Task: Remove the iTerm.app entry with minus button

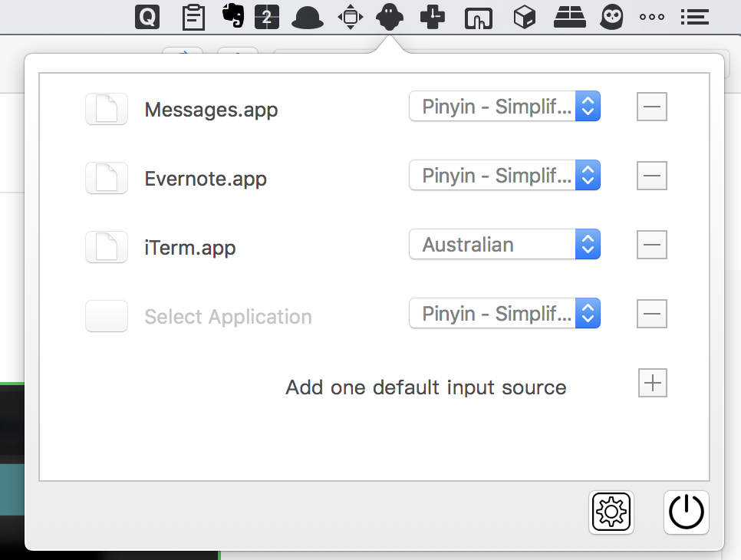Action: [652, 245]
